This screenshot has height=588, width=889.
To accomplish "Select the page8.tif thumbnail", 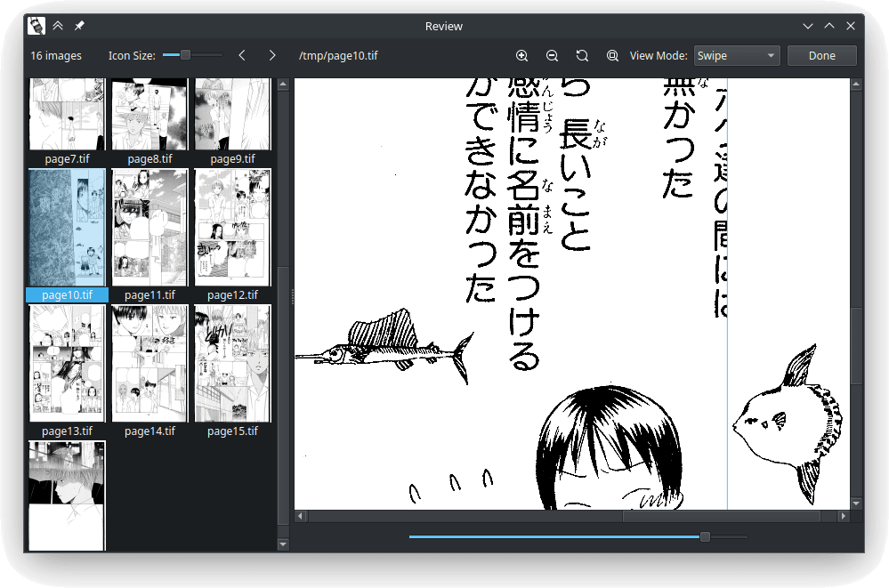I will [150, 114].
